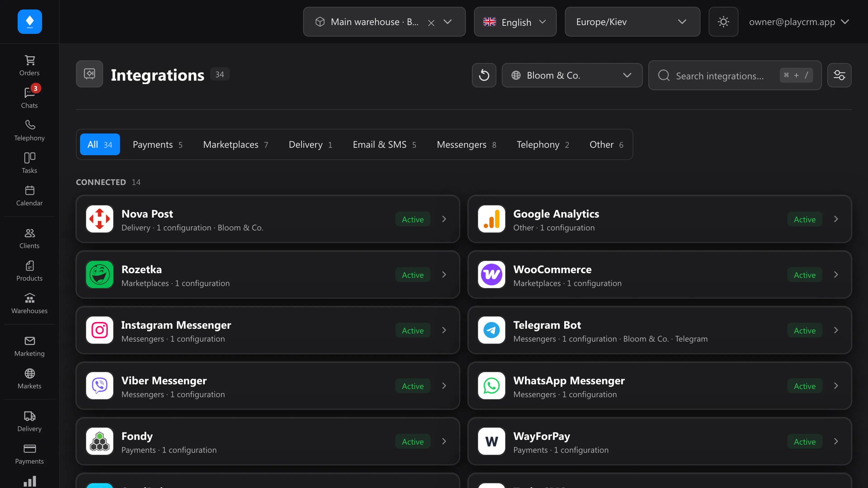Open Warehouses in the sidebar
868x488 pixels.
(x=29, y=304)
